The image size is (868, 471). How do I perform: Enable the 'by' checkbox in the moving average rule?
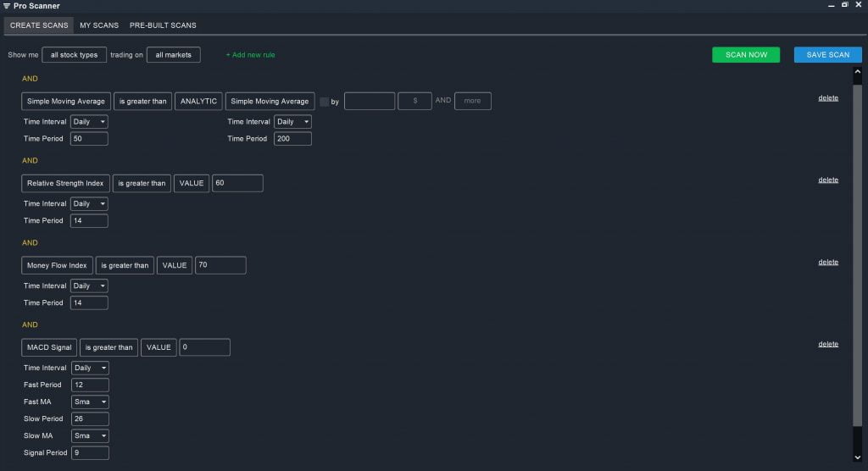[324, 102]
